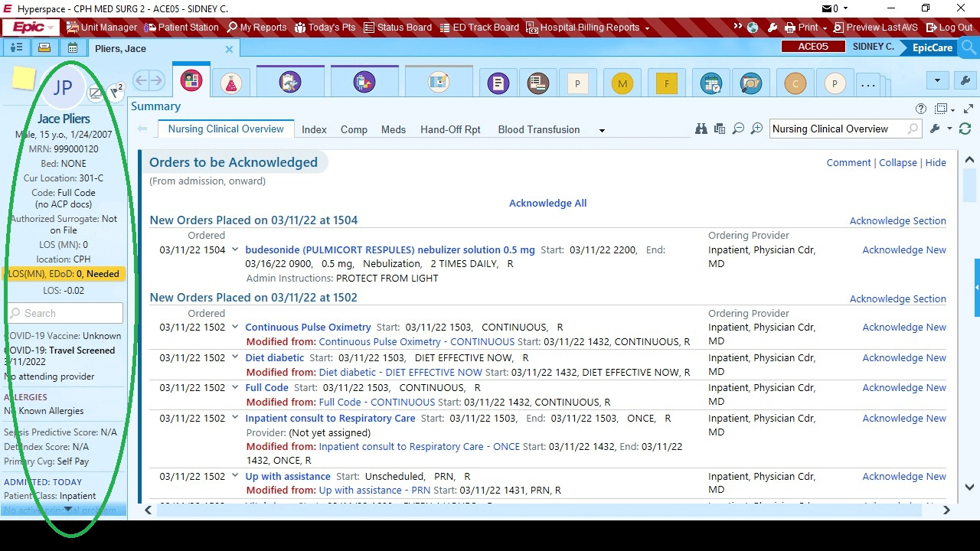Click the binoculars find icon in Summary
The height and width of the screenshot is (551, 980).
[701, 129]
